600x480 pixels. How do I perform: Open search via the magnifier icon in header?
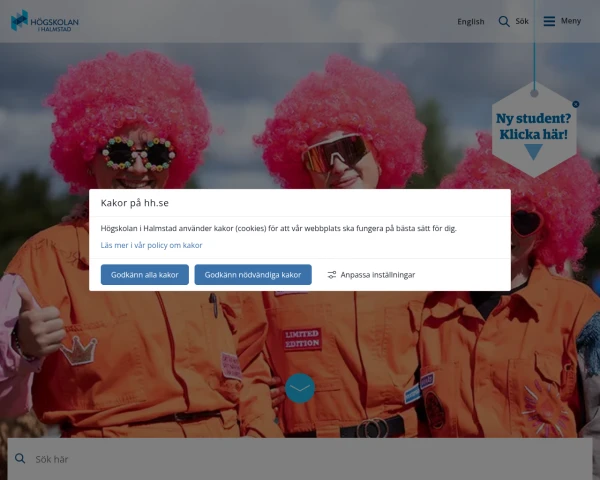(504, 21)
